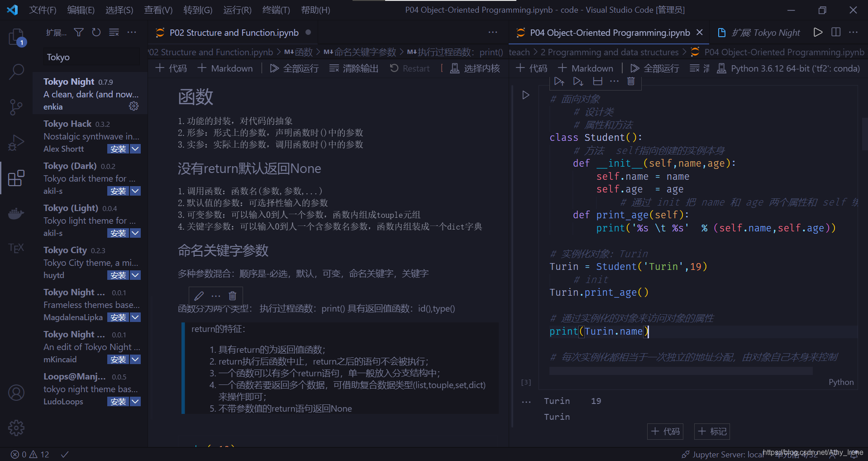Click errors and warnings count in status bar
Viewport: 868px width, 461px height.
click(30, 454)
